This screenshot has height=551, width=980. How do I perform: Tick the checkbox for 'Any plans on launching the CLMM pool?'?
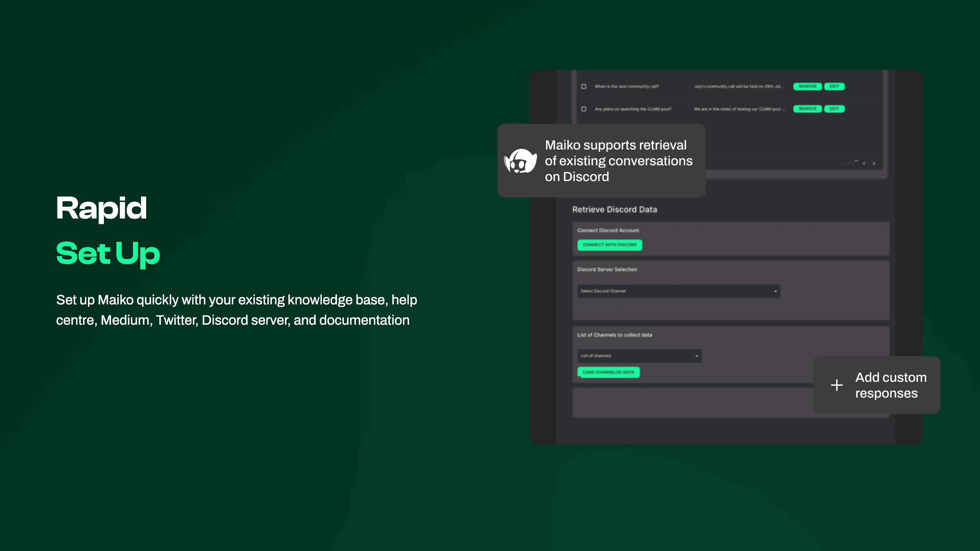pyautogui.click(x=584, y=109)
